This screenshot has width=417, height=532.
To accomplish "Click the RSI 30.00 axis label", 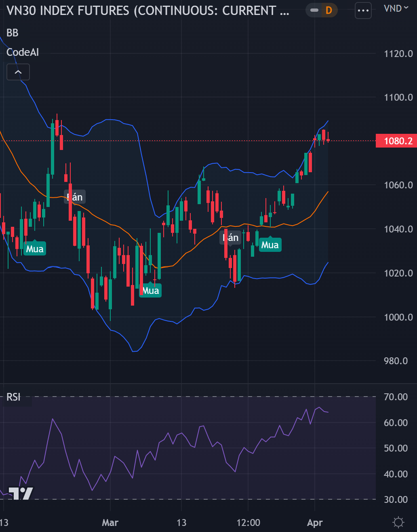I will tap(396, 500).
